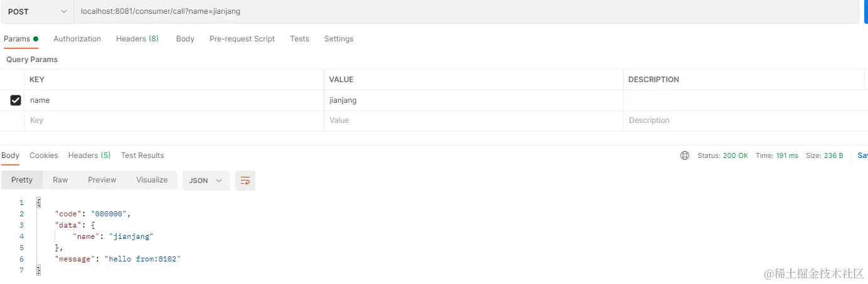
Task: Click the DESCRIPTION column header
Action: (x=654, y=80)
